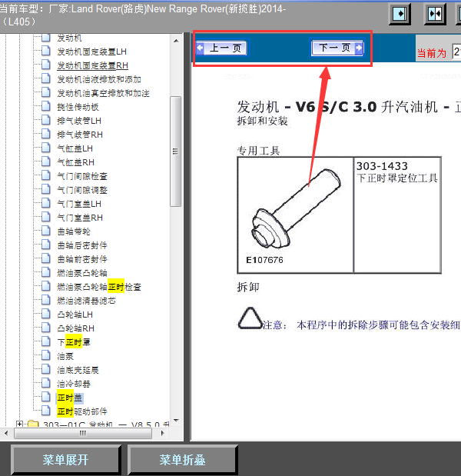Click document icon beside 曲轴带轮

(x=46, y=231)
